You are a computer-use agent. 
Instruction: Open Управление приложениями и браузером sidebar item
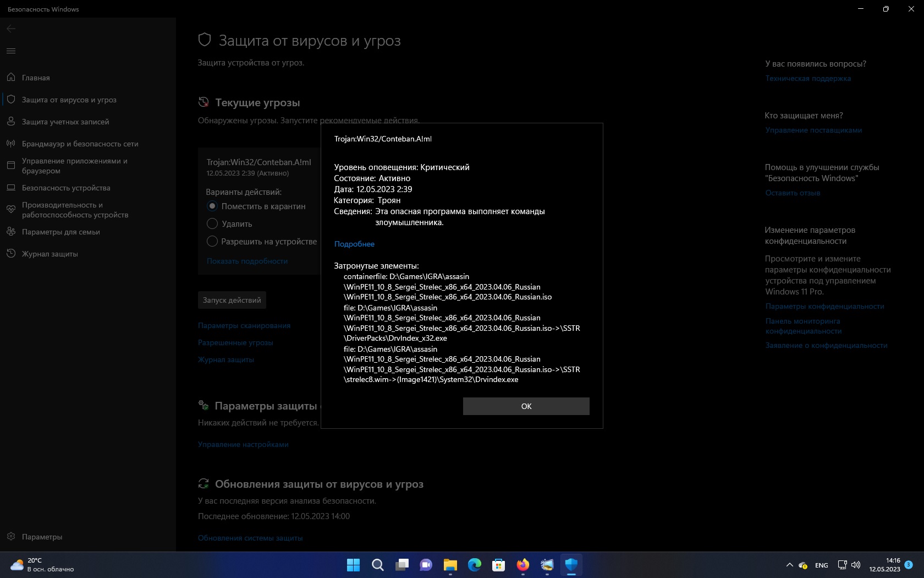(88, 166)
